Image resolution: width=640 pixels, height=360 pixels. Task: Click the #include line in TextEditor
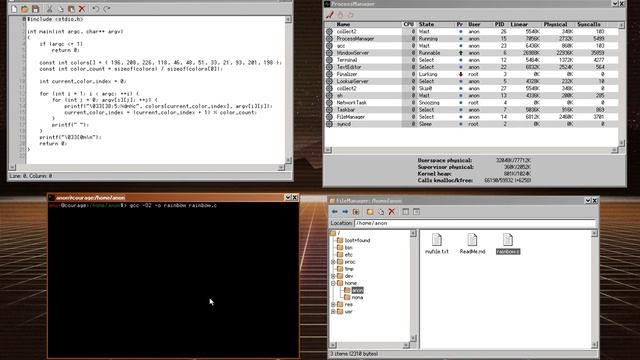[55, 19]
